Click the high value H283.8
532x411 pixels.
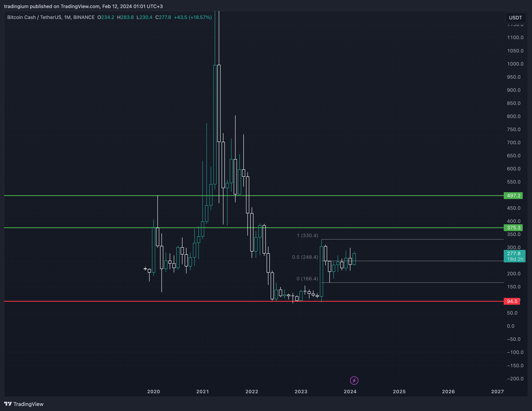point(125,17)
